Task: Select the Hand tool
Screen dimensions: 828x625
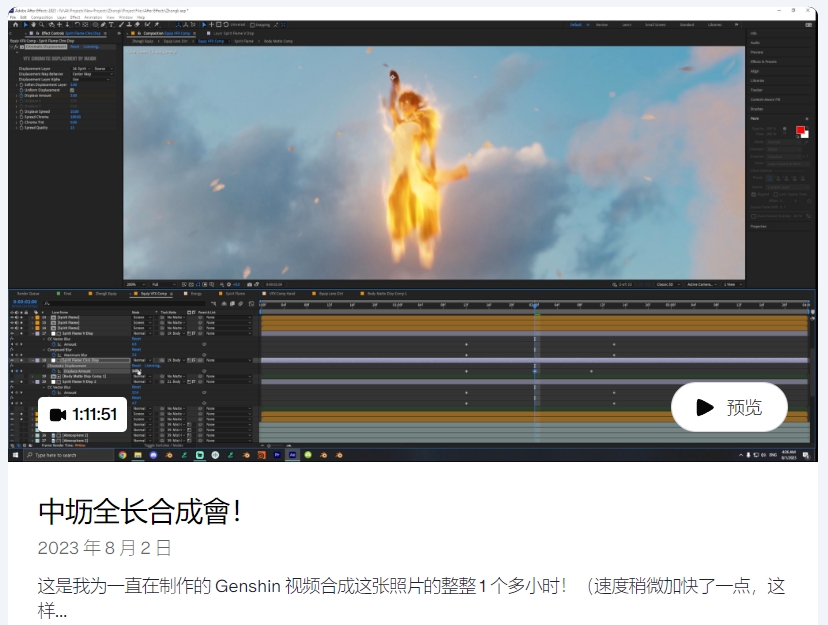Action: (x=33, y=24)
